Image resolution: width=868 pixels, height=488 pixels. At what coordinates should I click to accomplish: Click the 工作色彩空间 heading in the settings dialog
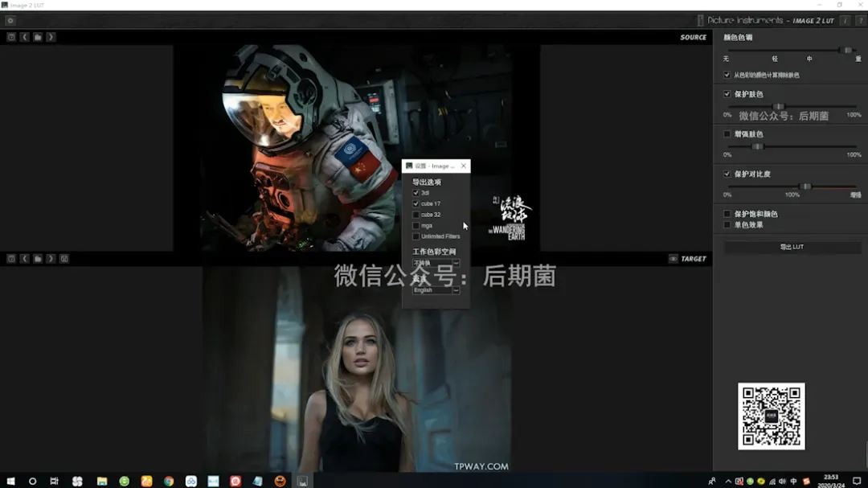tap(434, 252)
